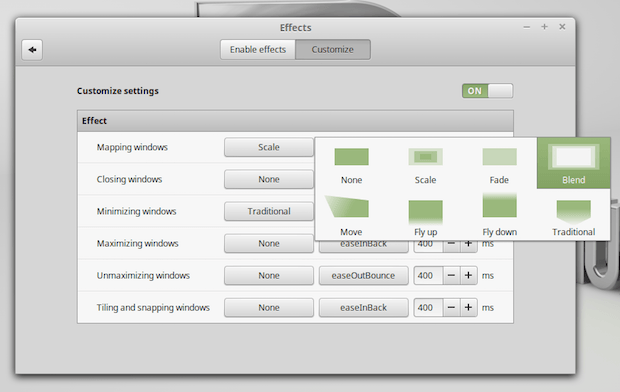
Task: Minimize the Effects window
Action: pyautogui.click(x=527, y=27)
